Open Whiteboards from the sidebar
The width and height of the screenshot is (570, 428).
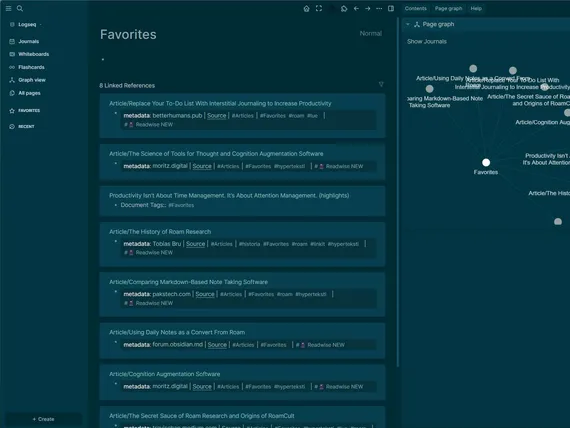point(33,54)
